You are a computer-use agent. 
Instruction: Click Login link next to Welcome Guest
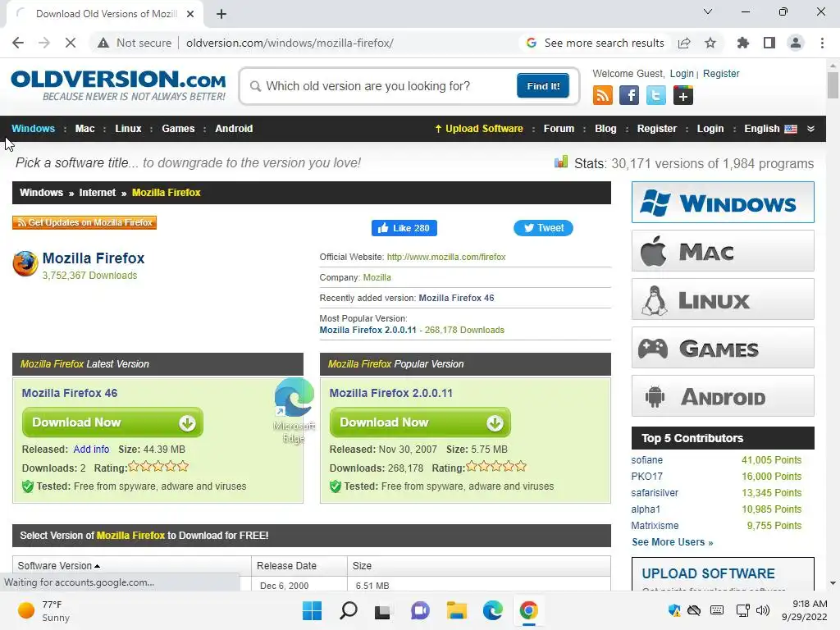pos(682,73)
